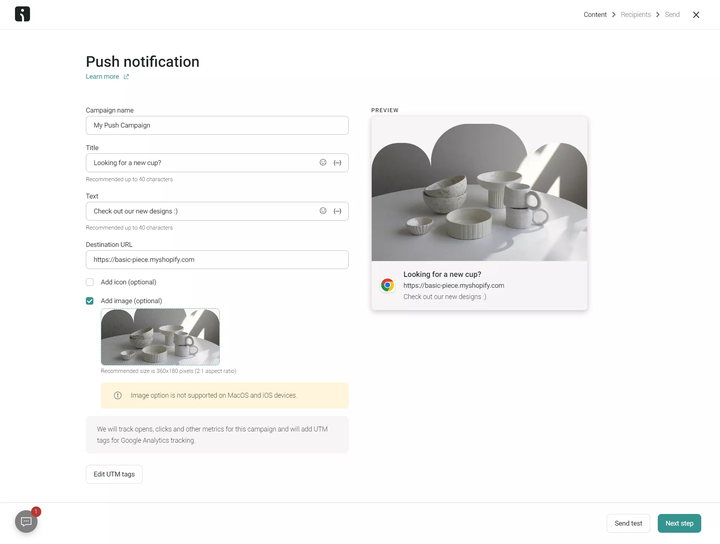Insert personalization variable in Title field
This screenshot has width=720, height=544.
338,163
